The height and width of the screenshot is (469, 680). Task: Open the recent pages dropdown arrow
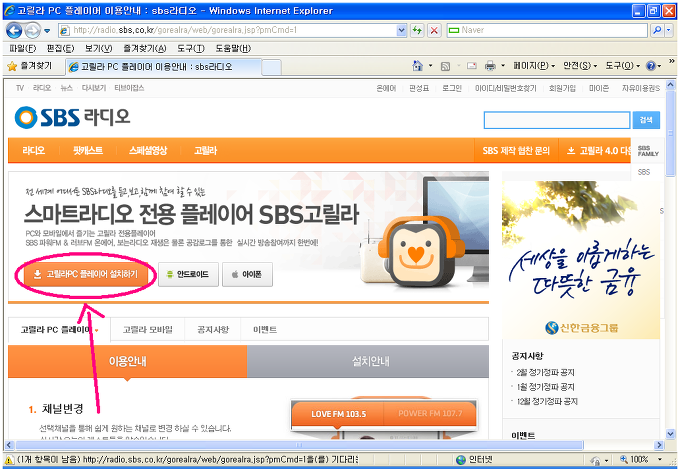(47, 31)
